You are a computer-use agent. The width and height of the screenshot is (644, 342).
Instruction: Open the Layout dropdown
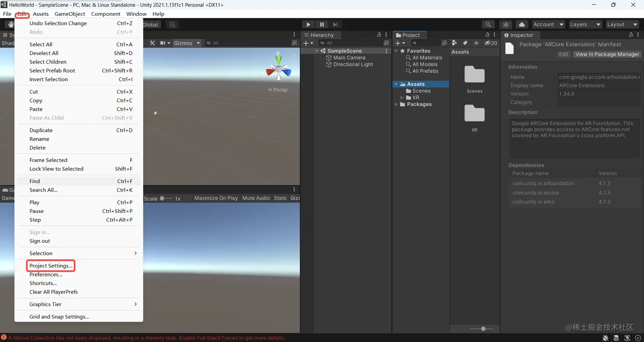point(622,25)
